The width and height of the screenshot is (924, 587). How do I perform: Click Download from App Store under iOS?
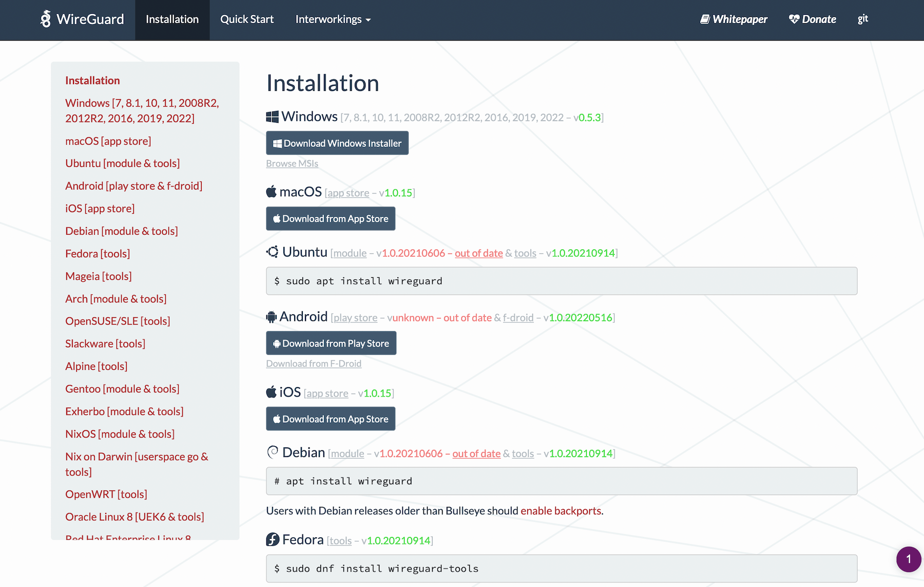tap(331, 419)
